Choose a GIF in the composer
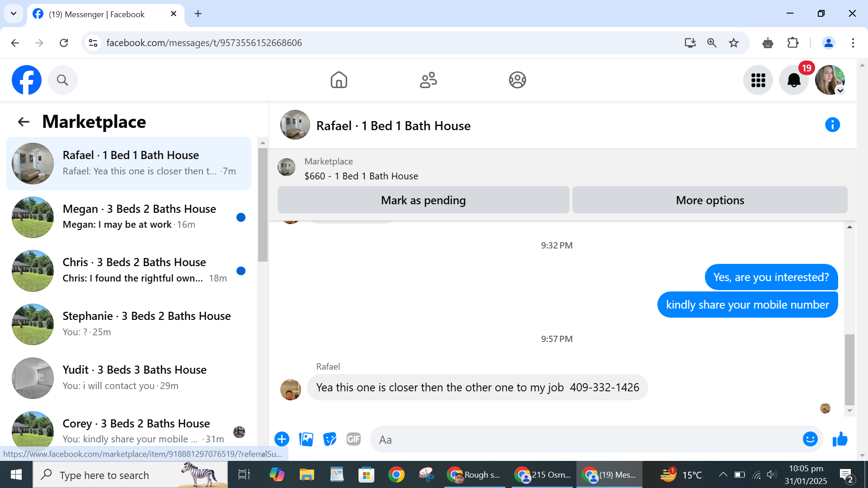Image resolution: width=868 pixels, height=488 pixels. point(354,439)
